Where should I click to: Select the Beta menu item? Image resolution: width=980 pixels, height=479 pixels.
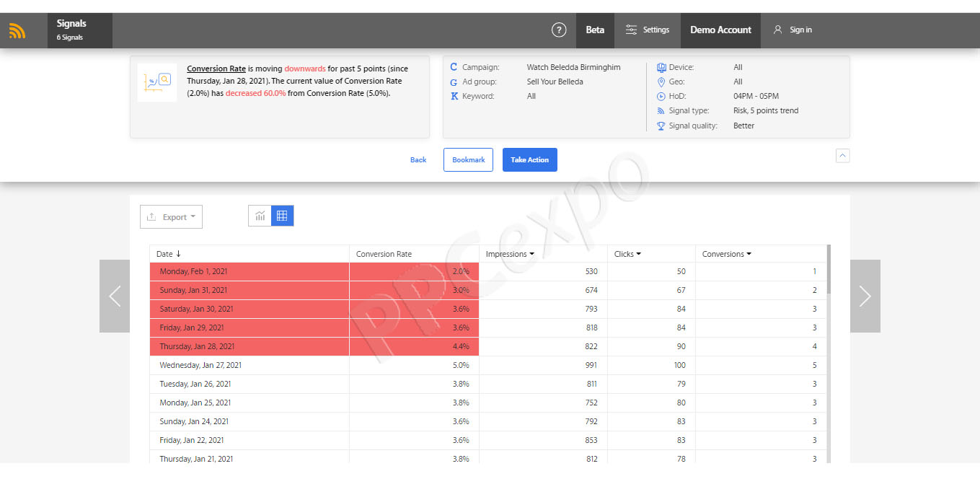tap(595, 30)
